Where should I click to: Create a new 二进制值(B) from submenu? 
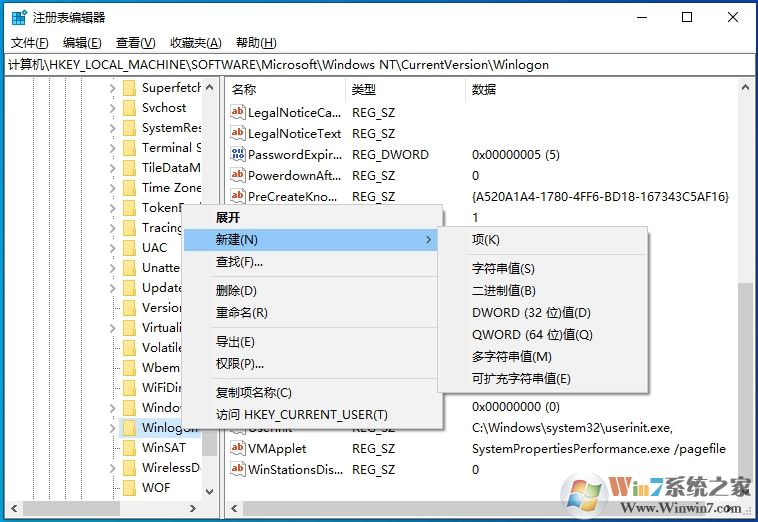tap(543, 291)
